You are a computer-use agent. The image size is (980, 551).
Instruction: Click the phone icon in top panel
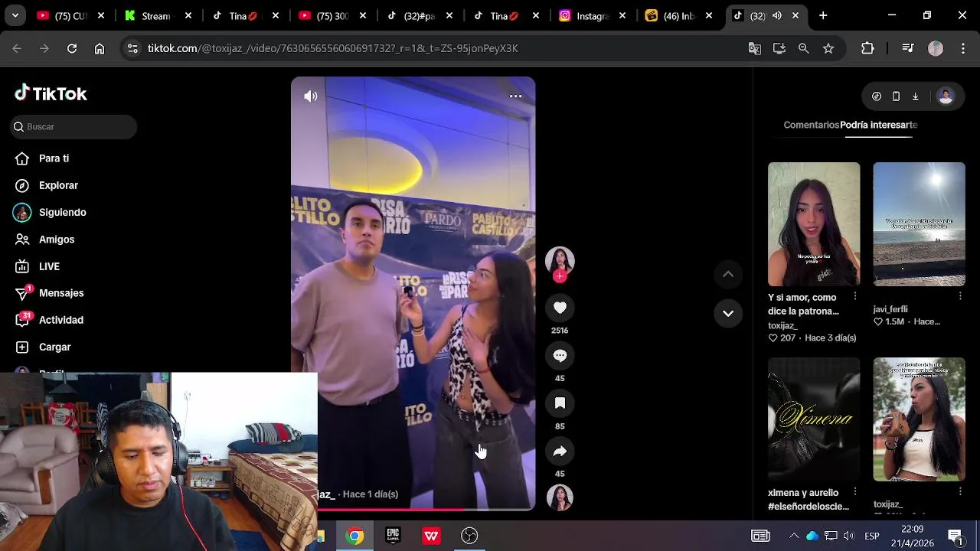pos(896,96)
